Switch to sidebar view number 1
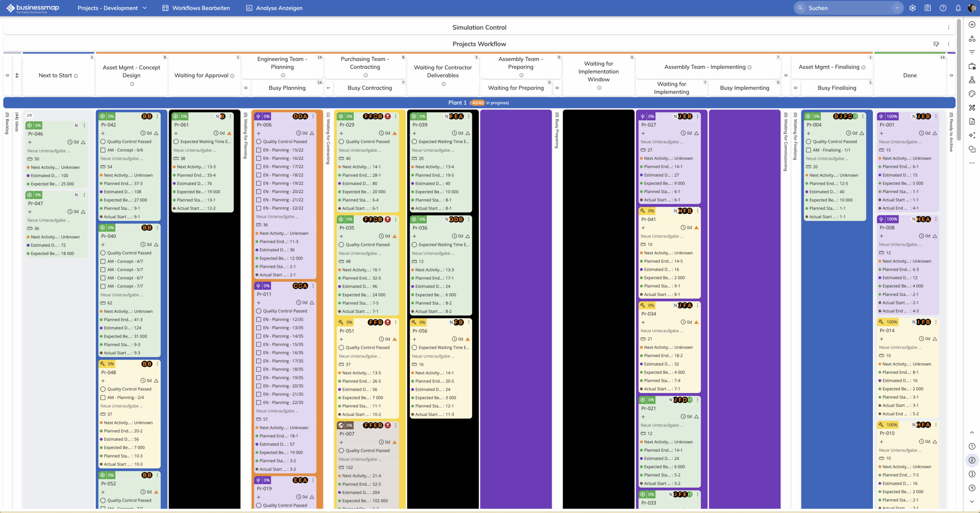This screenshot has width=980, height=513. point(972,446)
